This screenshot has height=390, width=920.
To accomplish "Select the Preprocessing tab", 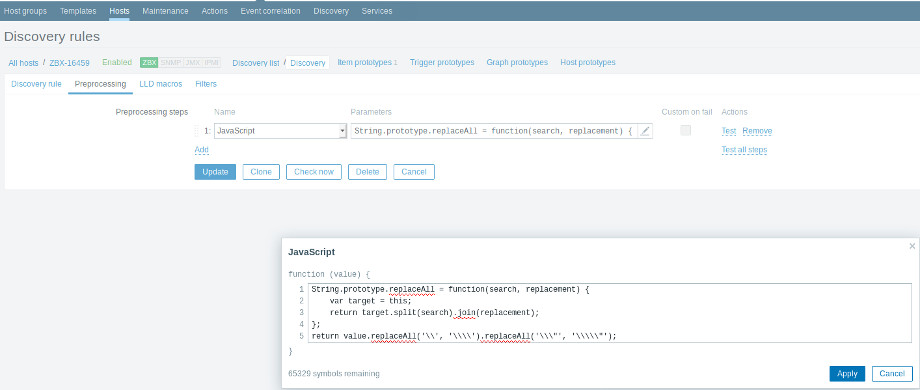I will pyautogui.click(x=100, y=84).
